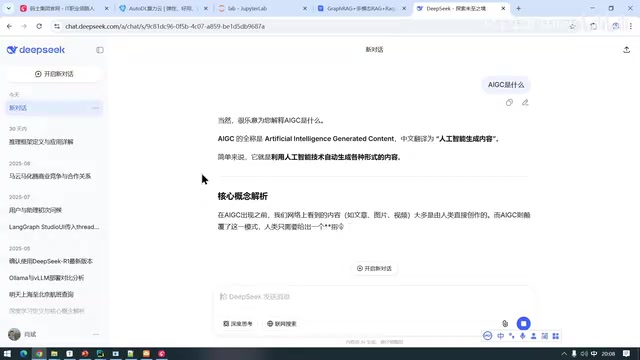Copy the 'AIGC是什么' user message
640x360 pixels.
tap(509, 102)
